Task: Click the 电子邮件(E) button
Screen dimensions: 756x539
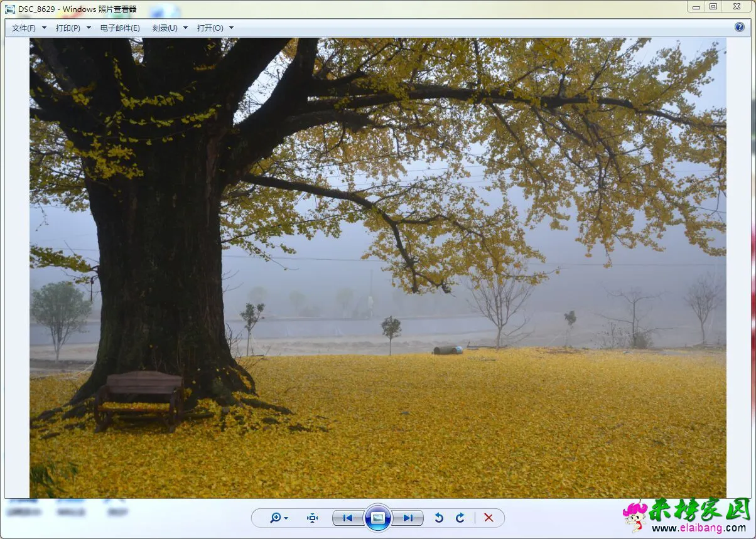Action: (120, 28)
